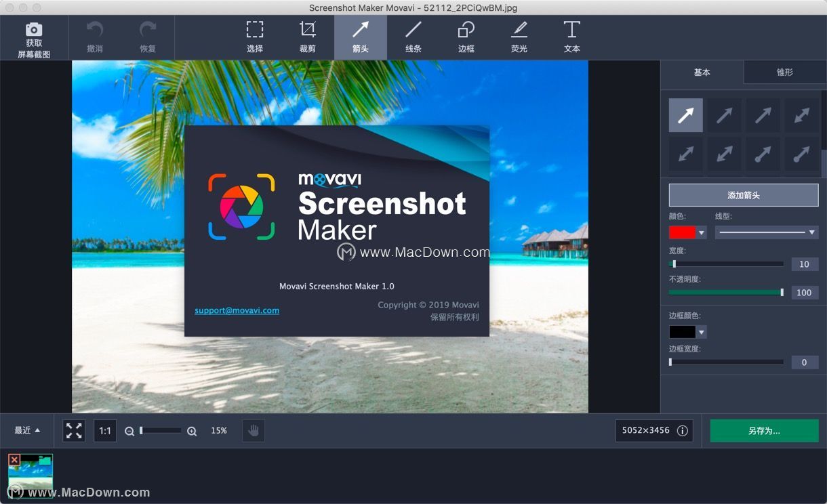Fit the image to the window
The height and width of the screenshot is (504, 827).
coord(74,431)
